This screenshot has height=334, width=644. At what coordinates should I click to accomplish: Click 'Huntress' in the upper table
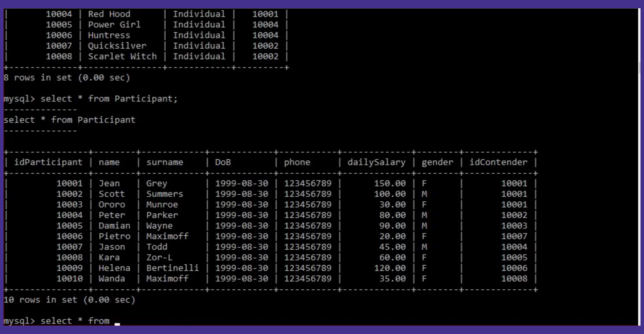click(x=109, y=35)
